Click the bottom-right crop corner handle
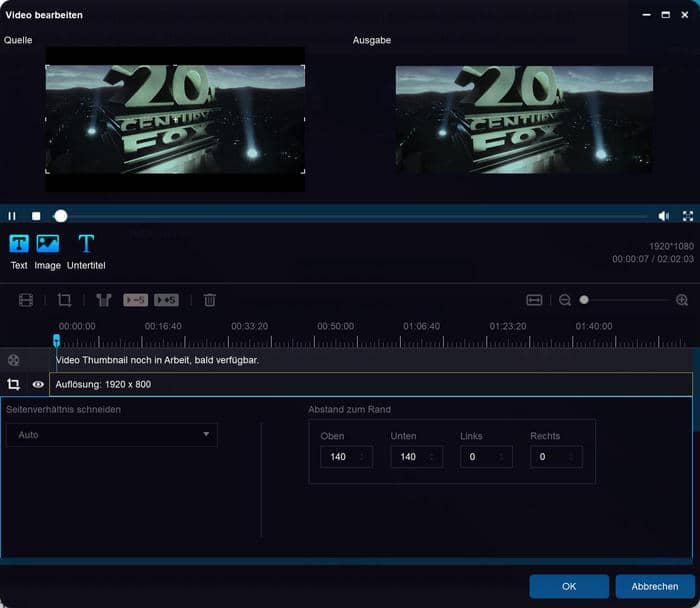The image size is (700, 608). pos(304,171)
